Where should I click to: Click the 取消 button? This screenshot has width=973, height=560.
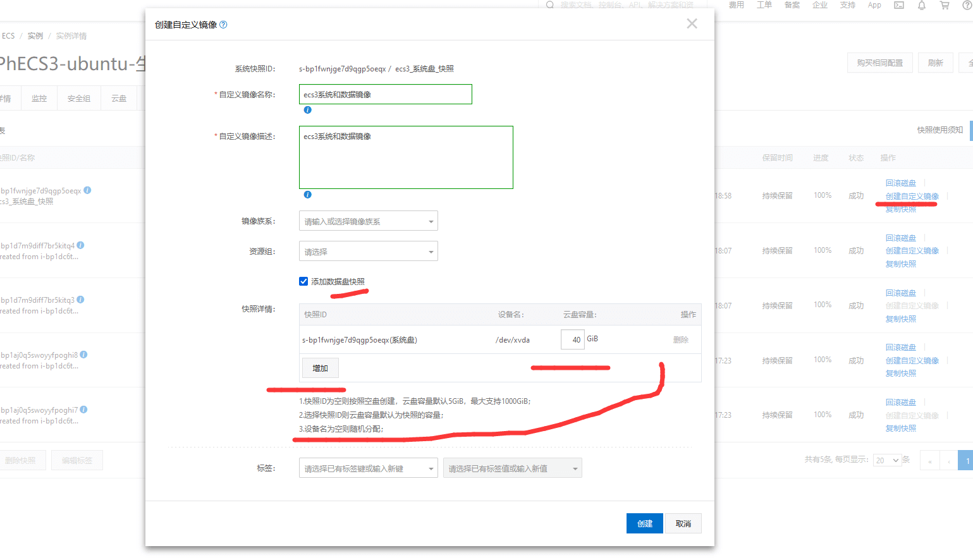[x=683, y=523]
